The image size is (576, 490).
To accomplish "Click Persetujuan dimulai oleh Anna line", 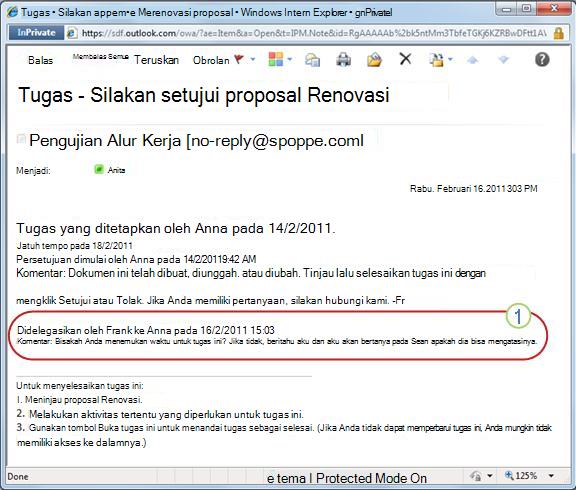I will (136, 259).
